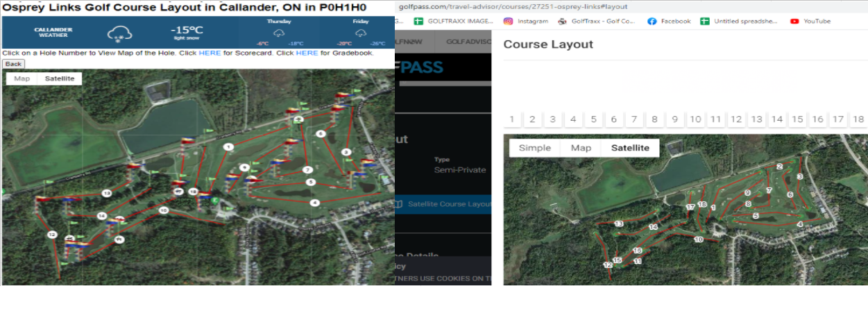Click the Semi-Private type value
This screenshot has height=334, width=868.
click(x=460, y=170)
